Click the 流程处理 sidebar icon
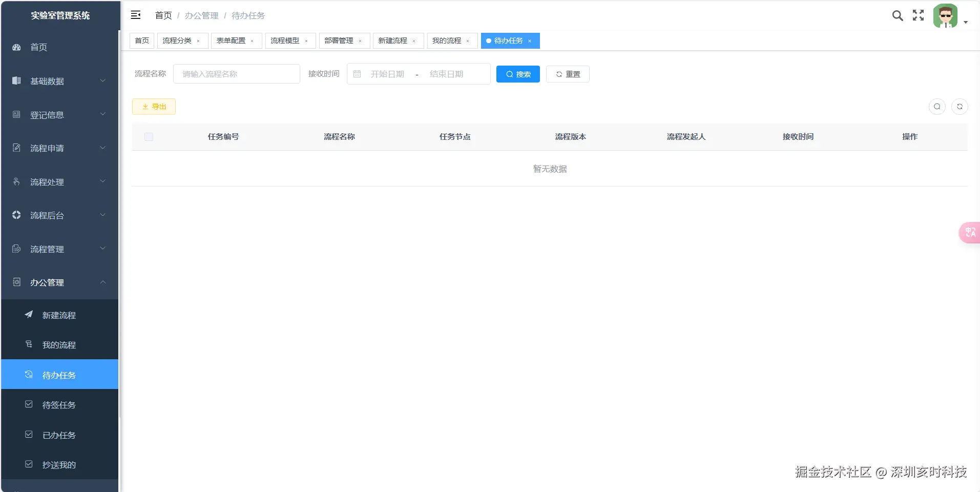The image size is (980, 492). [16, 181]
